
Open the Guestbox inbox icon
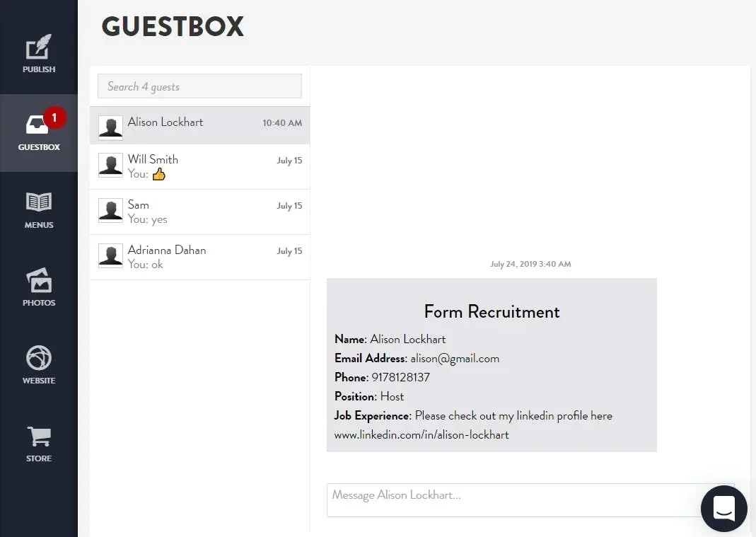point(37,125)
